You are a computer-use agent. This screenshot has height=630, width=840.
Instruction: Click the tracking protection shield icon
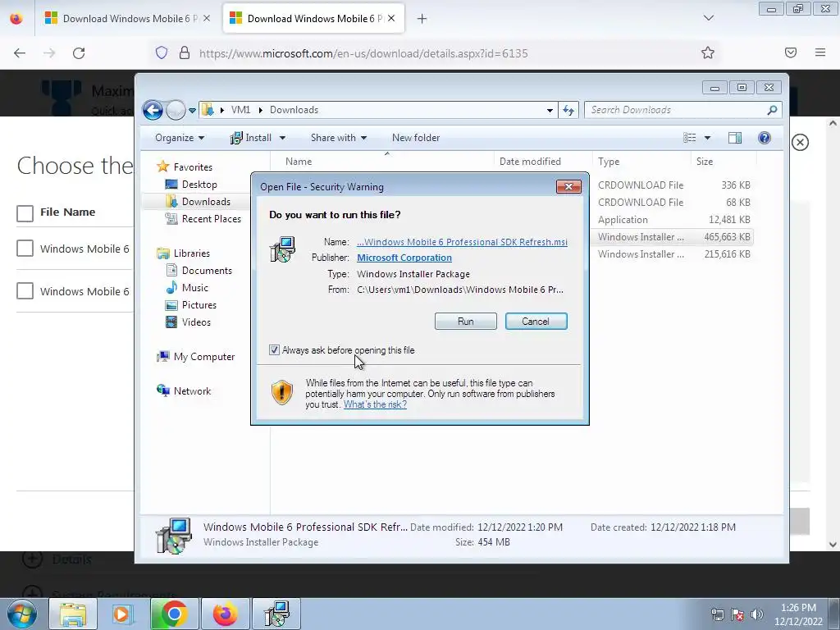162,53
